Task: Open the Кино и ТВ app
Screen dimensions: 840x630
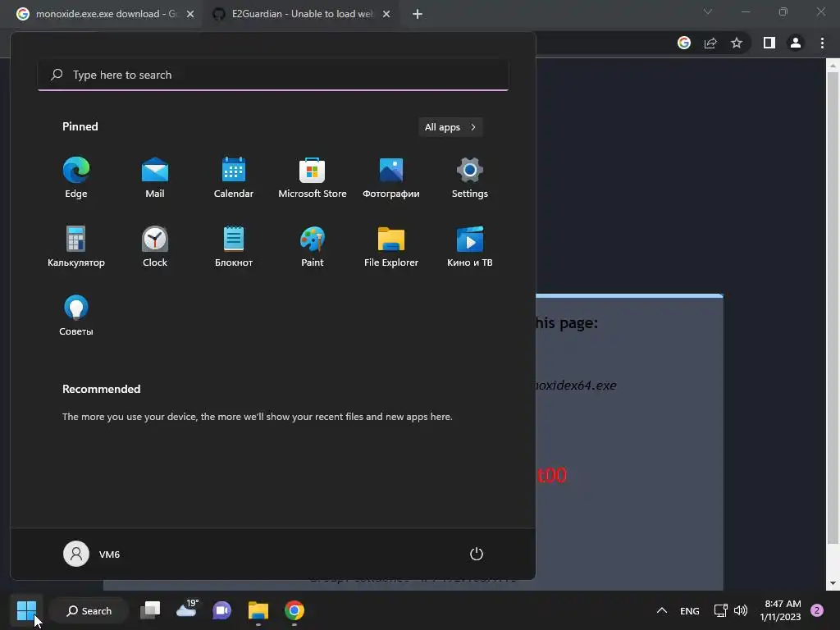Action: 470,247
